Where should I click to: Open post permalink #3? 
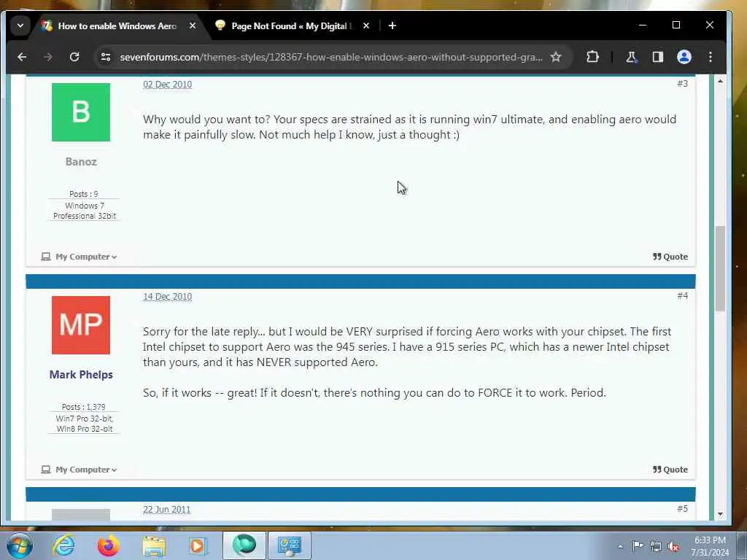coord(682,84)
